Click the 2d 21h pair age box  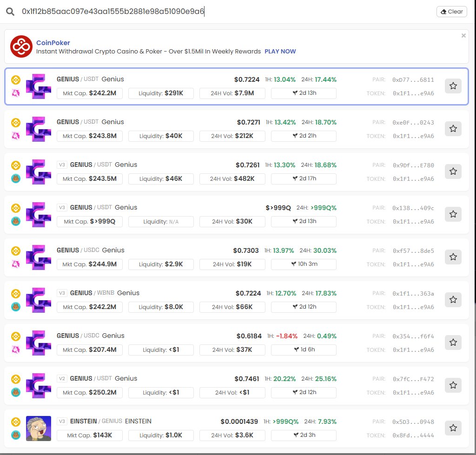(304, 136)
